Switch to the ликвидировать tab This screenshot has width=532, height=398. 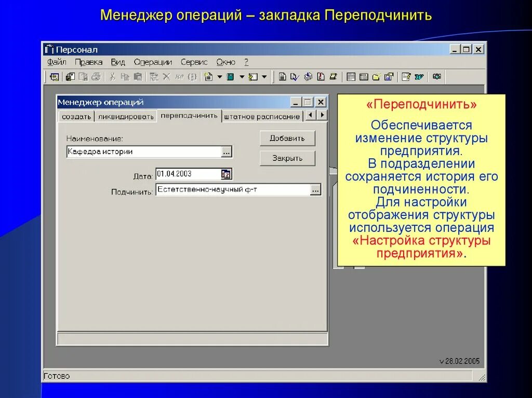coord(126,117)
